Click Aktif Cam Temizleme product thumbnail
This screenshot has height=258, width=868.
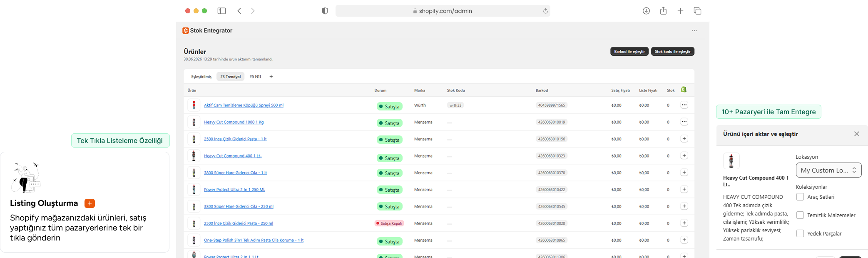click(x=194, y=105)
